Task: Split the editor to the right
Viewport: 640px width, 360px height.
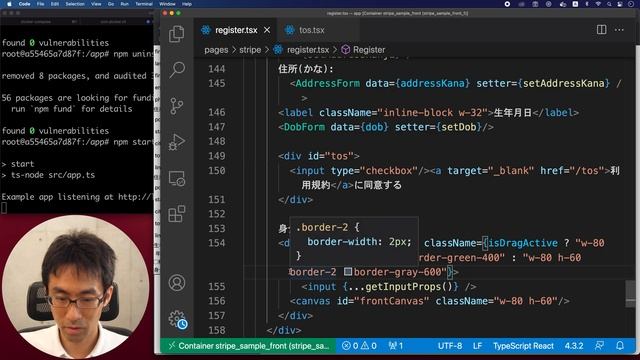Action: 601,29
